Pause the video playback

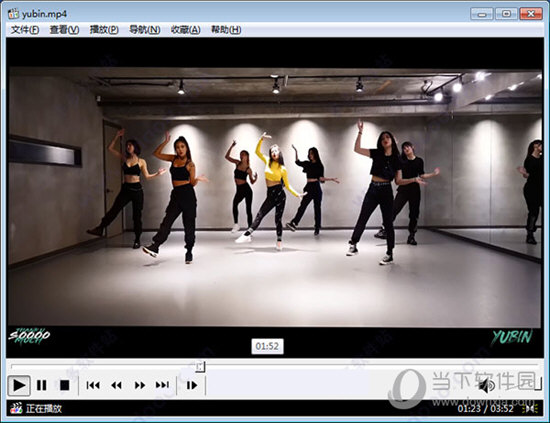42,385
